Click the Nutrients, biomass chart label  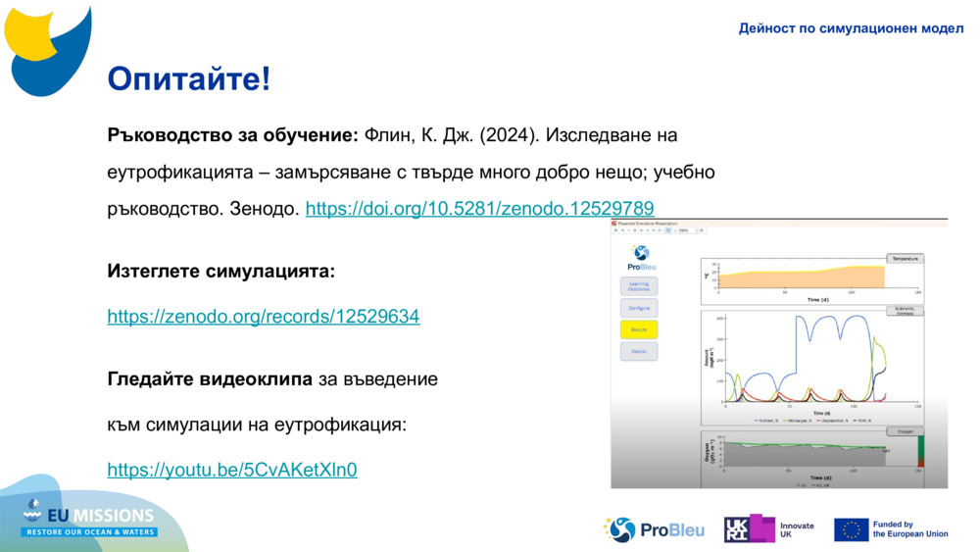click(x=906, y=310)
